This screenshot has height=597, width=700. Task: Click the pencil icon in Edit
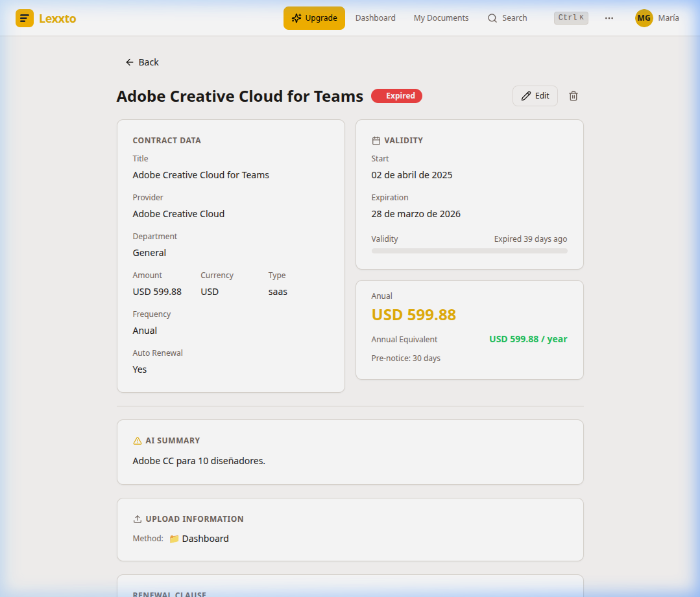pos(526,96)
